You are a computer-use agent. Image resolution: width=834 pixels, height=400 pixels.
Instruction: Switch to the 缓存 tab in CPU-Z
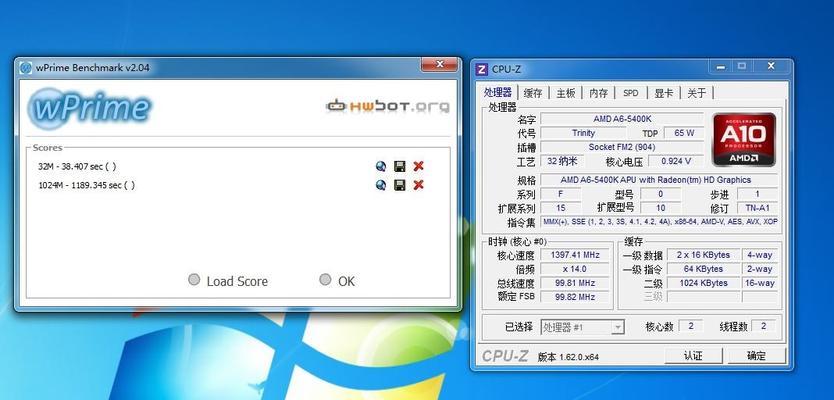(x=532, y=93)
